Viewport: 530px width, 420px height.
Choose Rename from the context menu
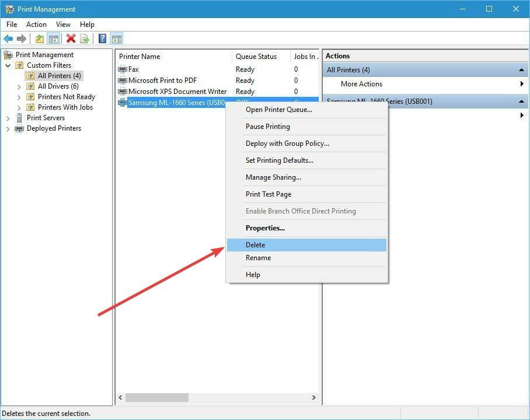pyautogui.click(x=306, y=258)
